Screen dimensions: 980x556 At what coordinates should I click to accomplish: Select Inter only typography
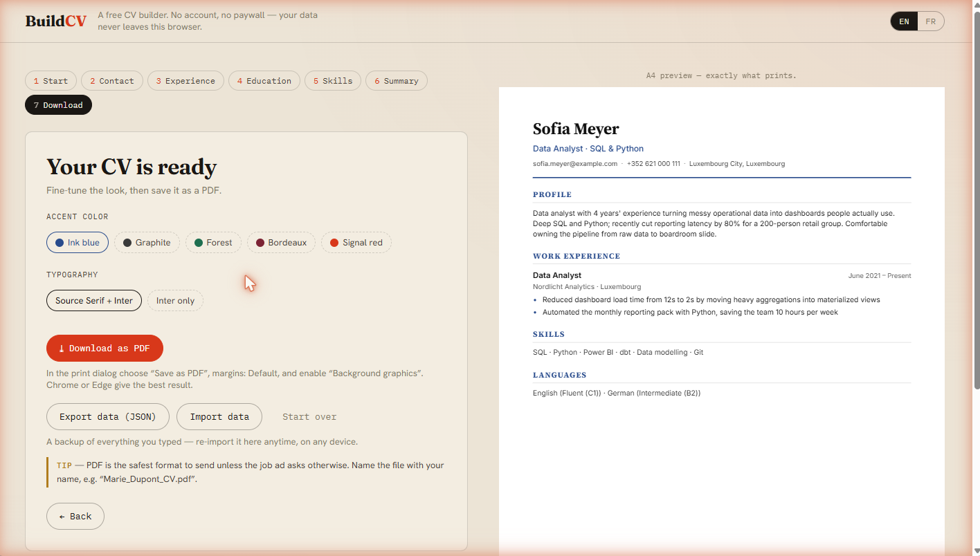tap(175, 301)
